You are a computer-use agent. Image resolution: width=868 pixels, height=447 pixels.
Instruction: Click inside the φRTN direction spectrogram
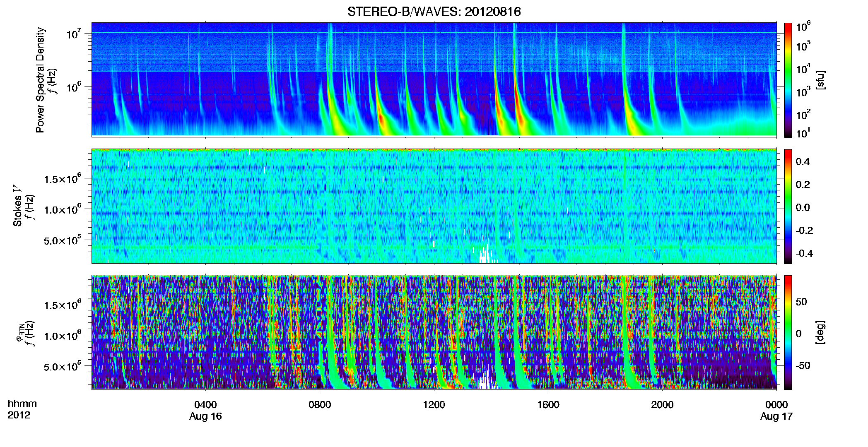tap(434, 332)
